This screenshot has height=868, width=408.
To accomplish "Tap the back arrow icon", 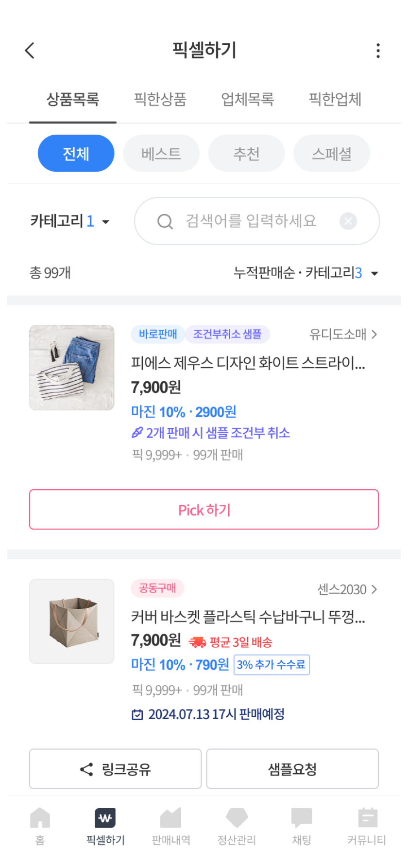I will 30,50.
